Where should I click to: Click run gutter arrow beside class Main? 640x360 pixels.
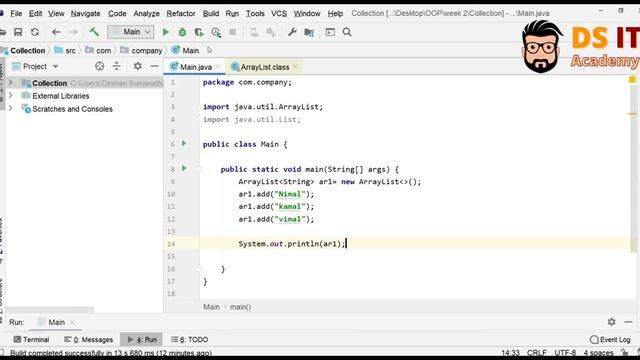(184, 144)
